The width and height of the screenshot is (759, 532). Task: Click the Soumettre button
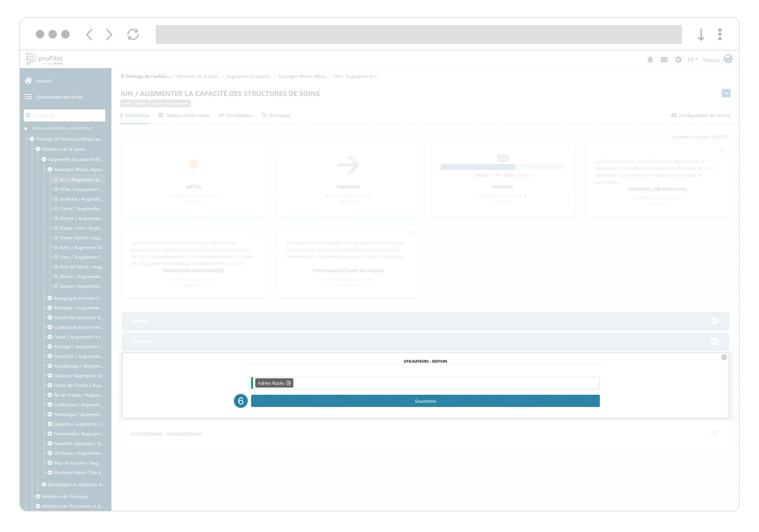[425, 401]
